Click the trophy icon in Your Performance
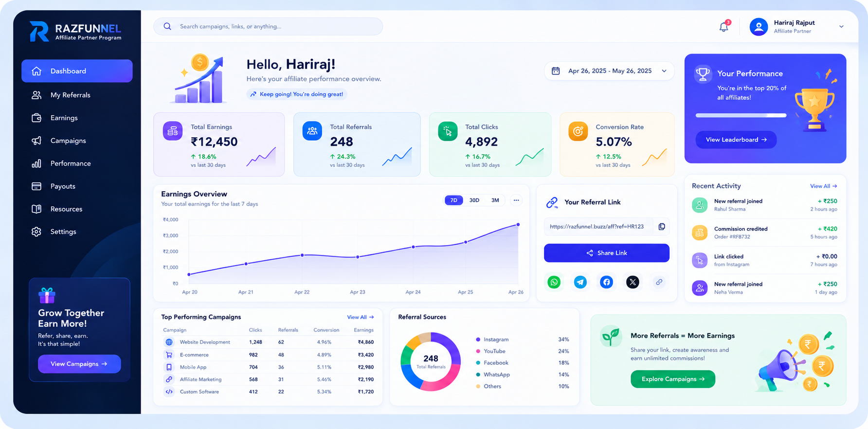The height and width of the screenshot is (429, 868). (x=703, y=74)
